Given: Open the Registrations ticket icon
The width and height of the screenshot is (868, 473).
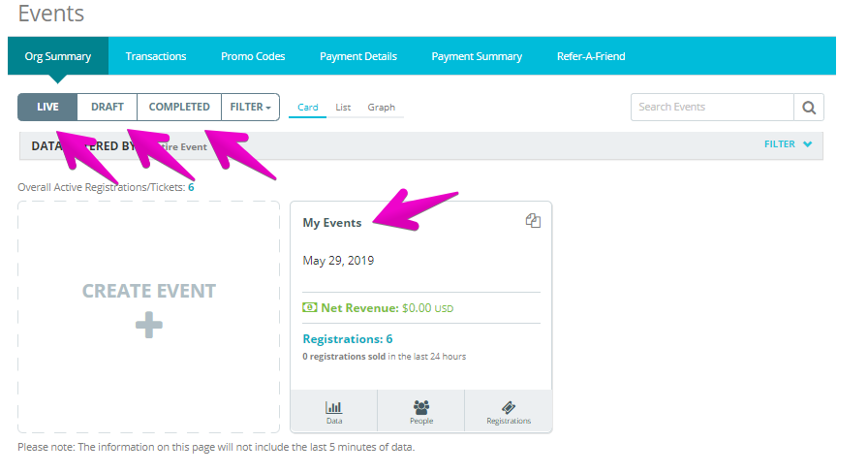Looking at the screenshot, I should 509,408.
